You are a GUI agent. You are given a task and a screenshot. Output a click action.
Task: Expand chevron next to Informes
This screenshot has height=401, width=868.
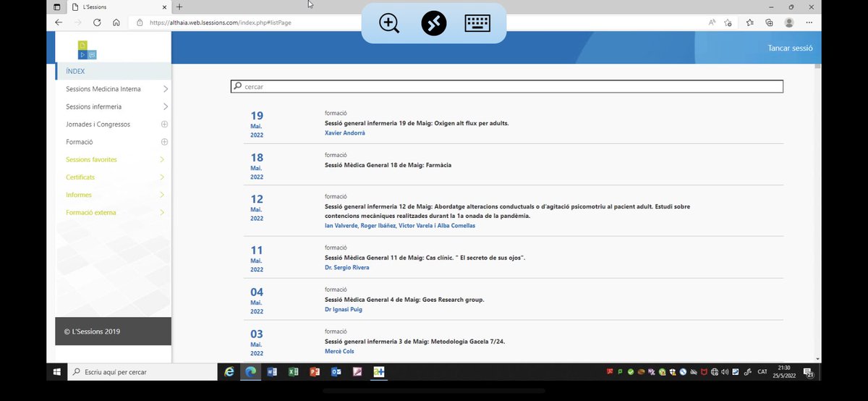click(x=162, y=195)
